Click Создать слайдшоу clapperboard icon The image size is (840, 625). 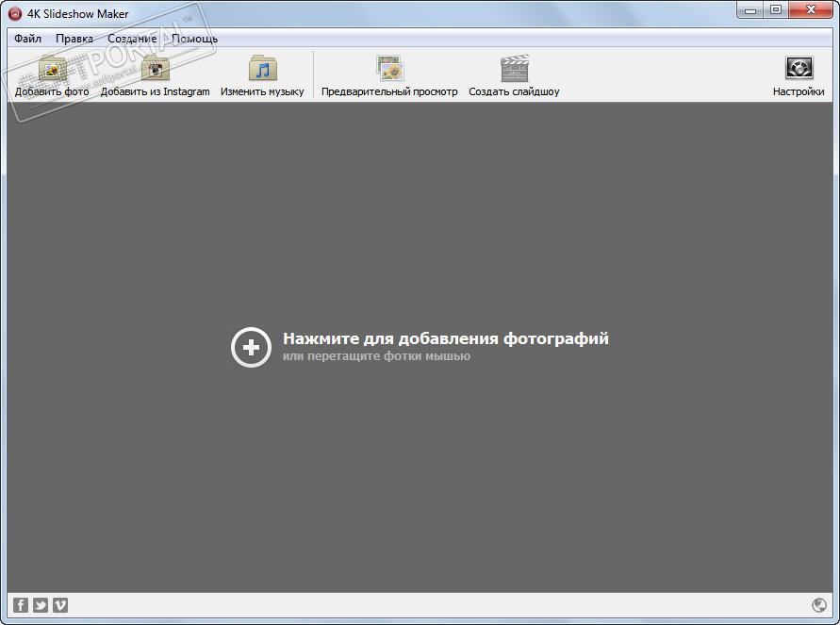pyautogui.click(x=515, y=69)
